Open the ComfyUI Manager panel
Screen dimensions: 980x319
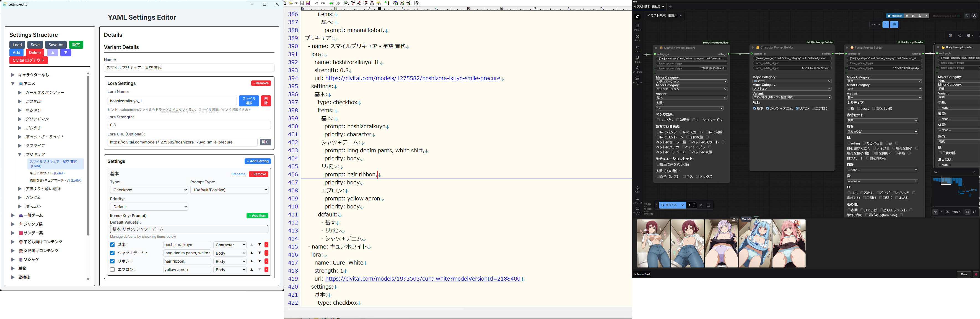pyautogui.click(x=895, y=16)
